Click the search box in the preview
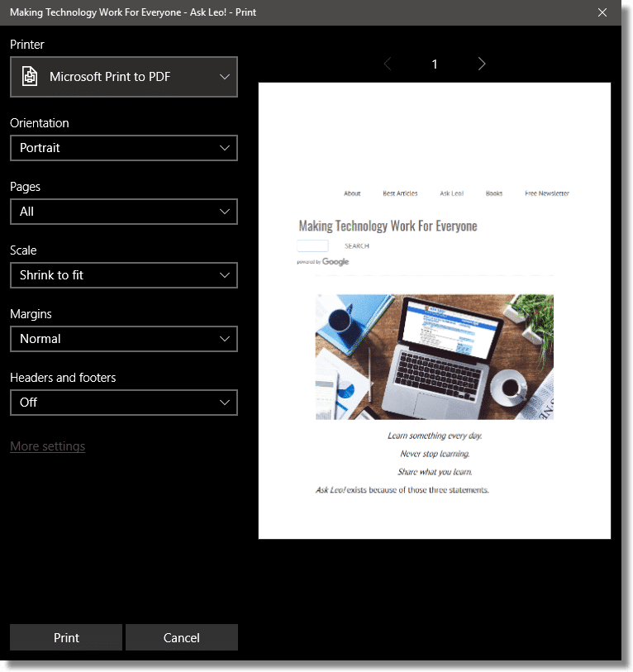The width and height of the screenshot is (633, 672). pyautogui.click(x=312, y=245)
